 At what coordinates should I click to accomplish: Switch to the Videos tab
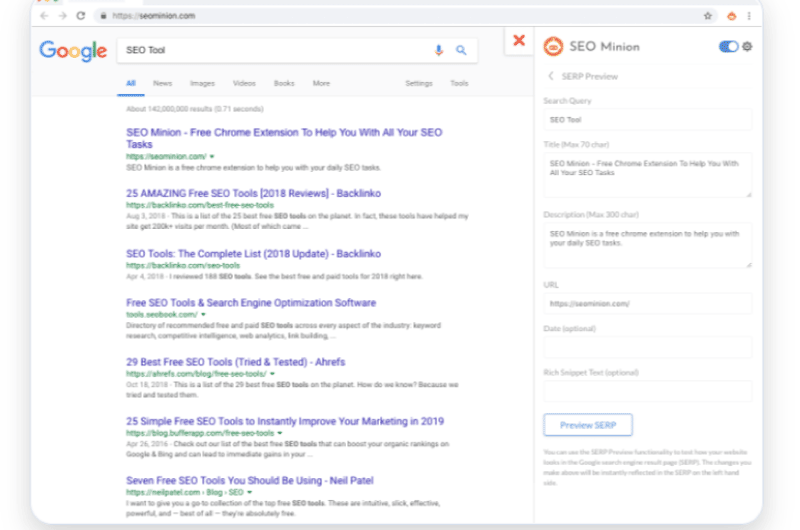[244, 83]
